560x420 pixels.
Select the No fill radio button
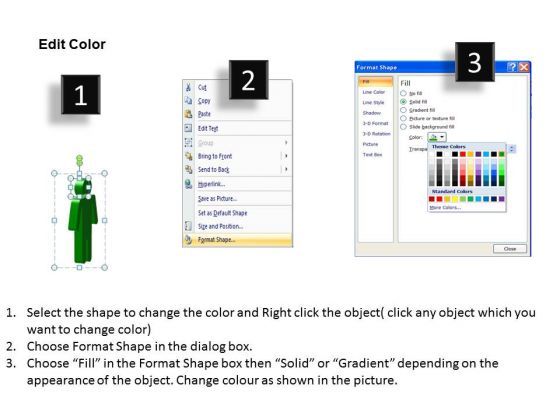click(x=404, y=93)
